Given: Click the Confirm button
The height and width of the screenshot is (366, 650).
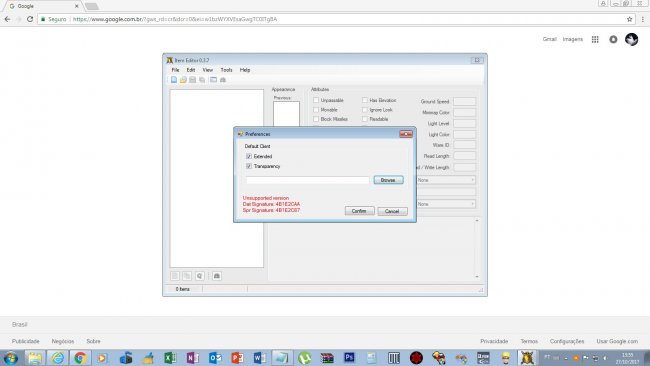Looking at the screenshot, I should 359,211.
